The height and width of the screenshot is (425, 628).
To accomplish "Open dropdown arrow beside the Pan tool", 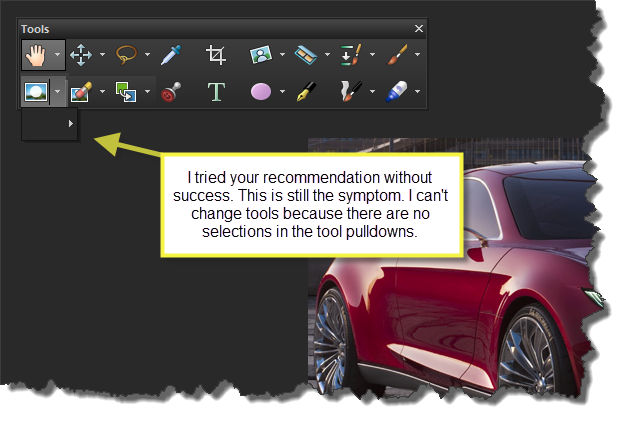I will (x=57, y=54).
